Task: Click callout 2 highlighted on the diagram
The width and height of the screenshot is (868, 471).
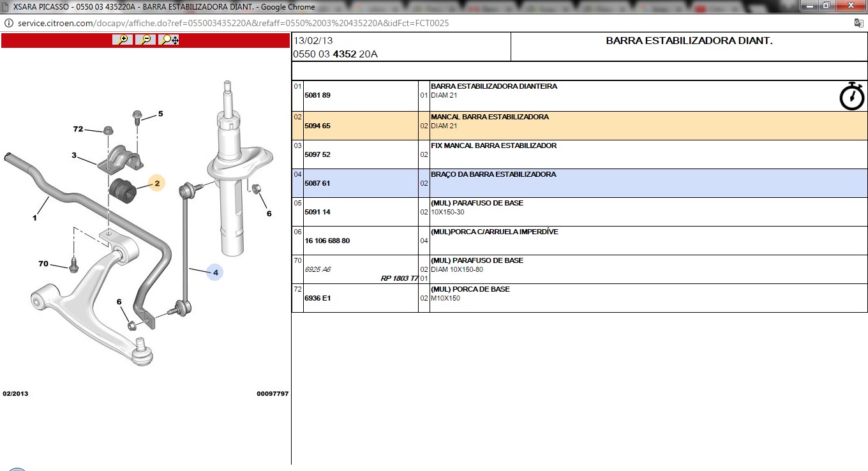Action: pyautogui.click(x=156, y=184)
